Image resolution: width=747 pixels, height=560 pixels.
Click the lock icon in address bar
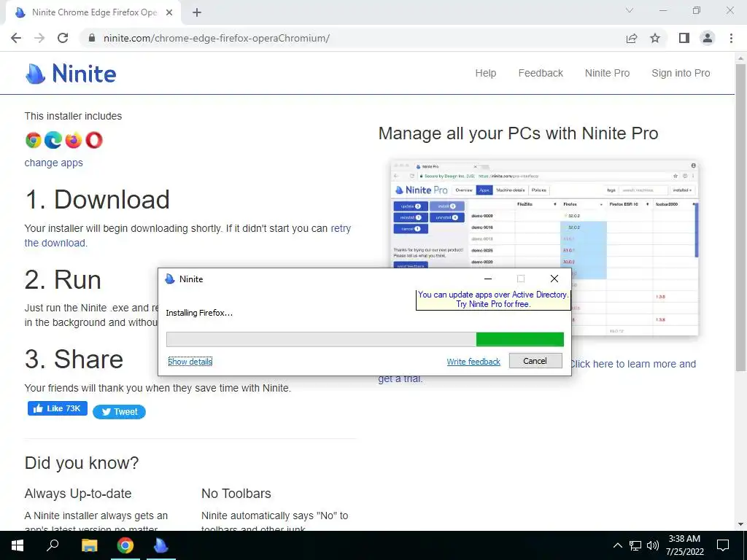tap(92, 38)
